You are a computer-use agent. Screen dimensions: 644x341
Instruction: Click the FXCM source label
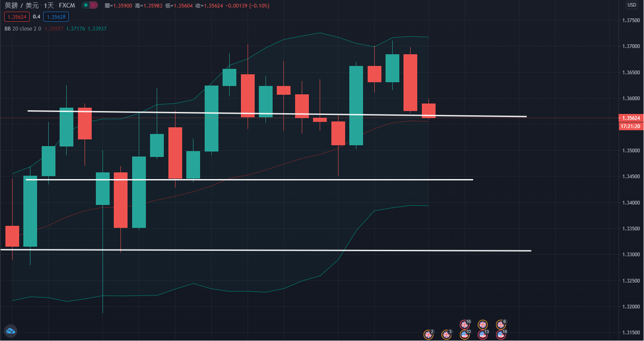click(67, 5)
